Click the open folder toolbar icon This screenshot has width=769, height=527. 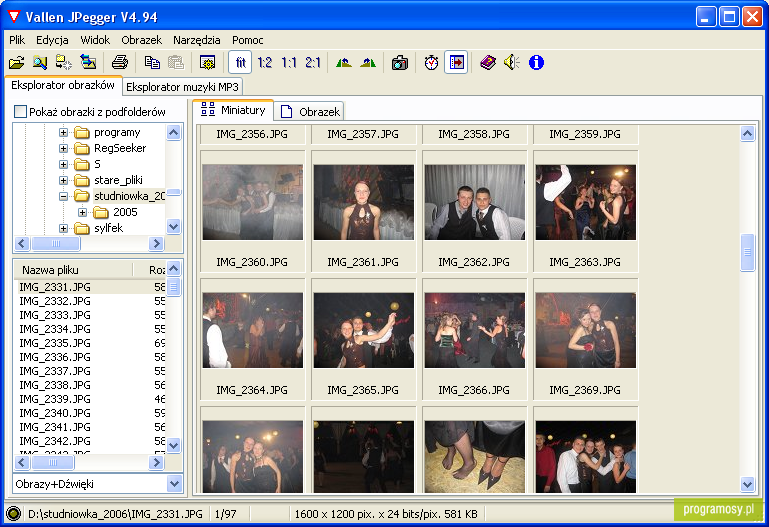point(17,63)
